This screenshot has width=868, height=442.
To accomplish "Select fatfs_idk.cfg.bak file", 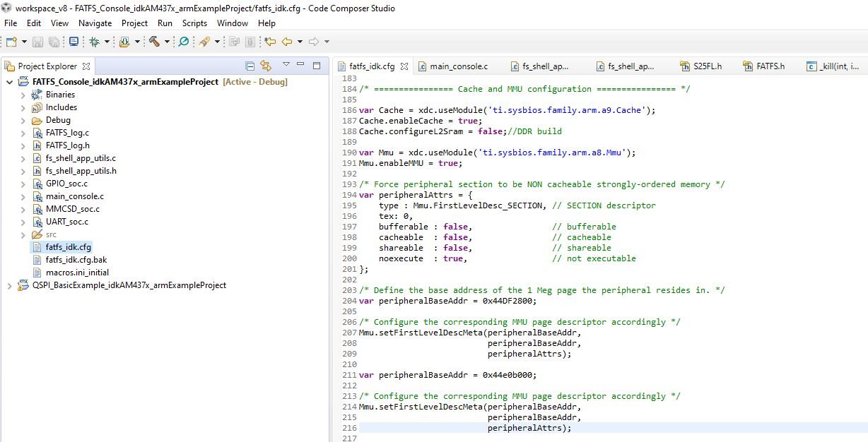I will (76, 260).
